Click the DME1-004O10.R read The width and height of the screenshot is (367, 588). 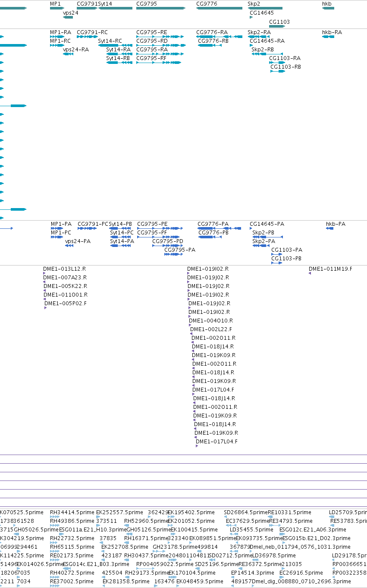[x=211, y=321]
